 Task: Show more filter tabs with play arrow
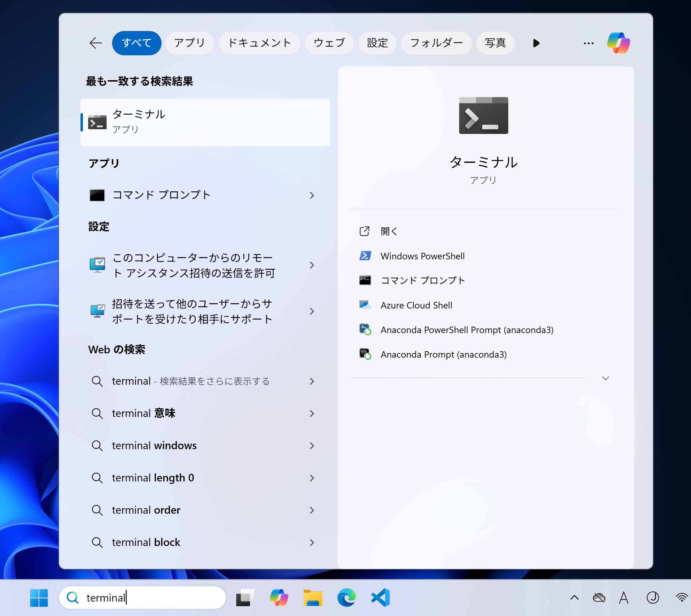pos(536,43)
